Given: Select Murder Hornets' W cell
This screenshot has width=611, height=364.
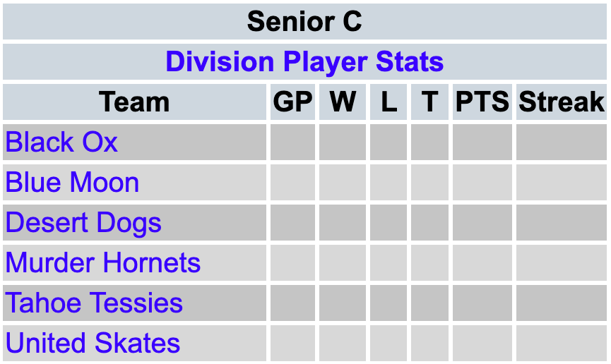Looking at the screenshot, I should [x=343, y=263].
